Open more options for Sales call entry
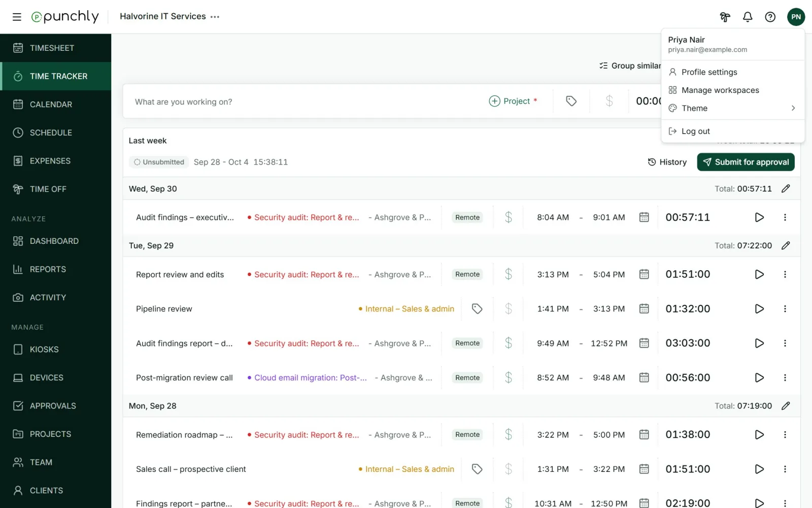The height and width of the screenshot is (508, 812). [x=785, y=469]
